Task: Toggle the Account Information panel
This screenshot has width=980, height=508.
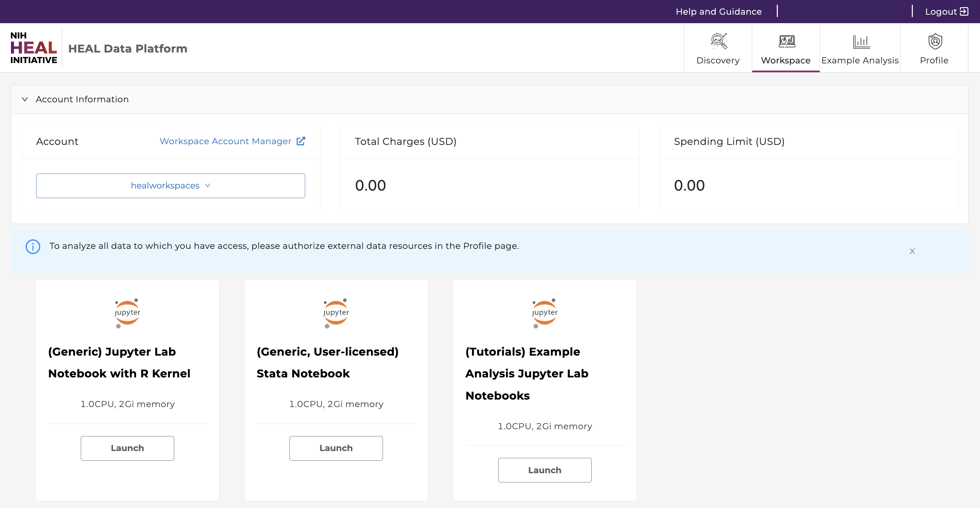Action: (25, 99)
